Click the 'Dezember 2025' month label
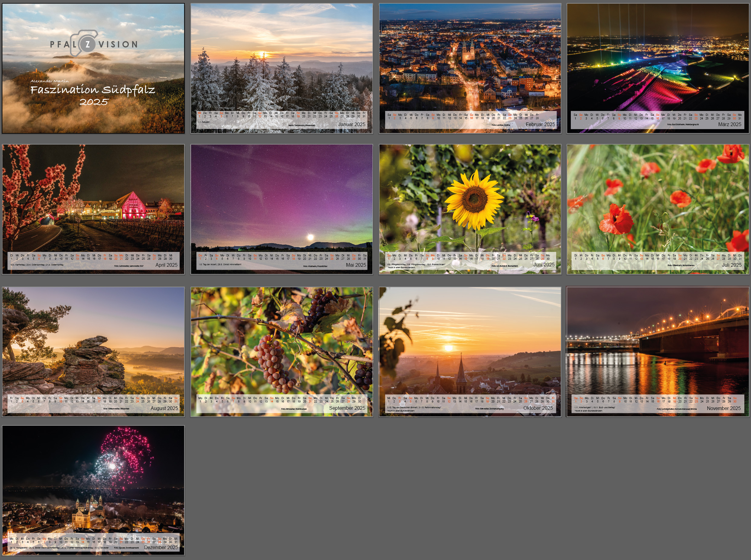 pyautogui.click(x=161, y=547)
